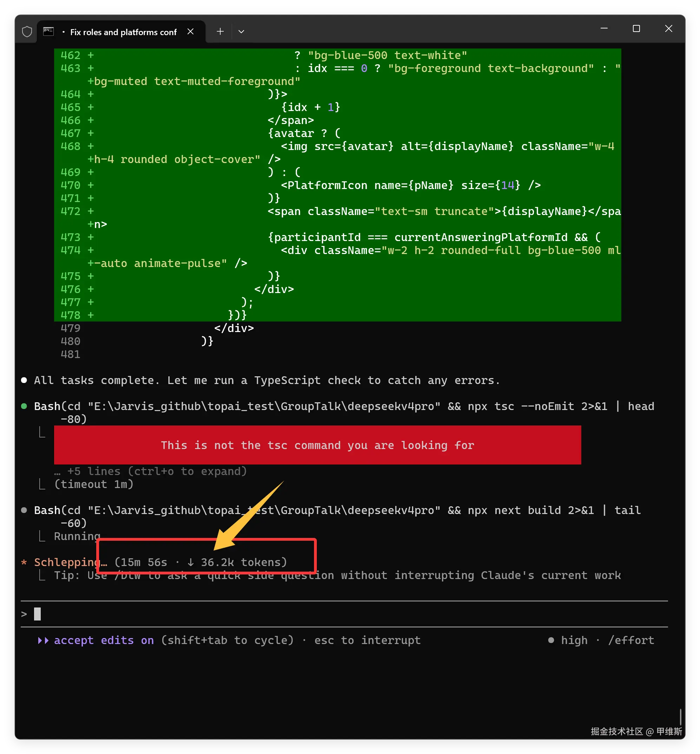Click the shield icon in title bar

click(x=27, y=32)
